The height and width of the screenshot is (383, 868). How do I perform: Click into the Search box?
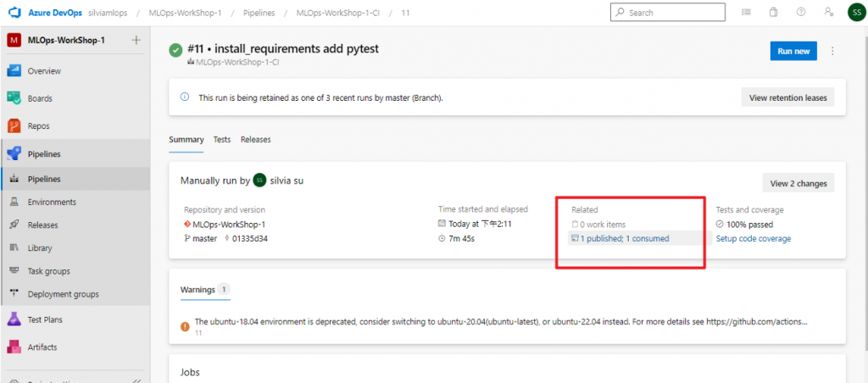pyautogui.click(x=669, y=13)
